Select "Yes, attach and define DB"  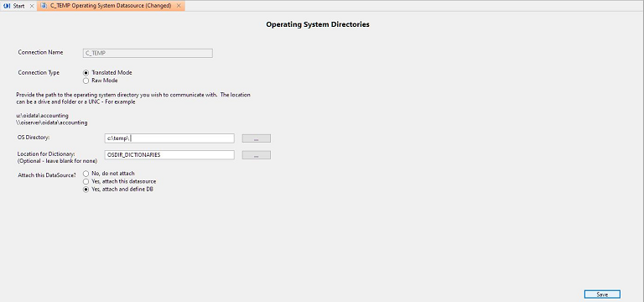(86, 190)
